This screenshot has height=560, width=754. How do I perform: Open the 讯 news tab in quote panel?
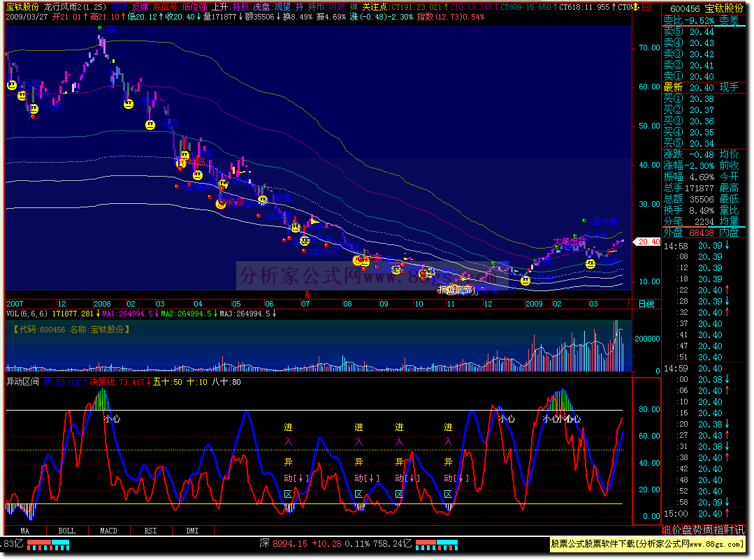(740, 530)
